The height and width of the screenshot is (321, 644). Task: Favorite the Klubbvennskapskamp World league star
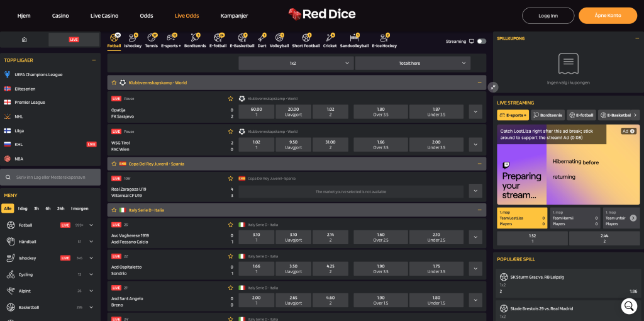pyautogui.click(x=114, y=82)
